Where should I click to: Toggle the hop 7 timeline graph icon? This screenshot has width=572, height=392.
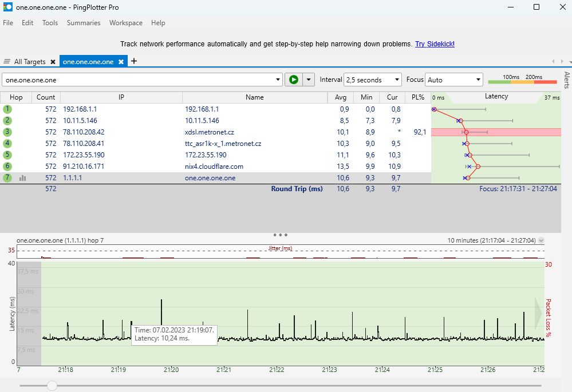pos(23,178)
